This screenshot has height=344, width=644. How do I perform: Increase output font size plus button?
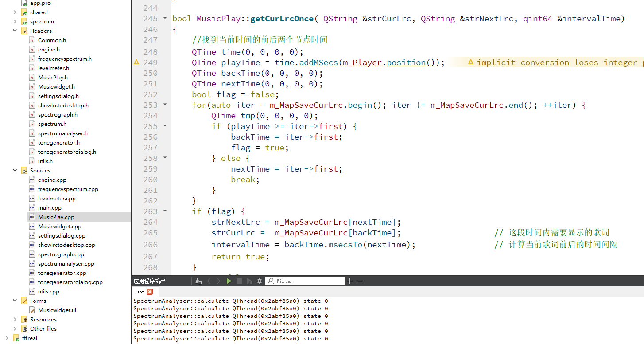pyautogui.click(x=350, y=281)
